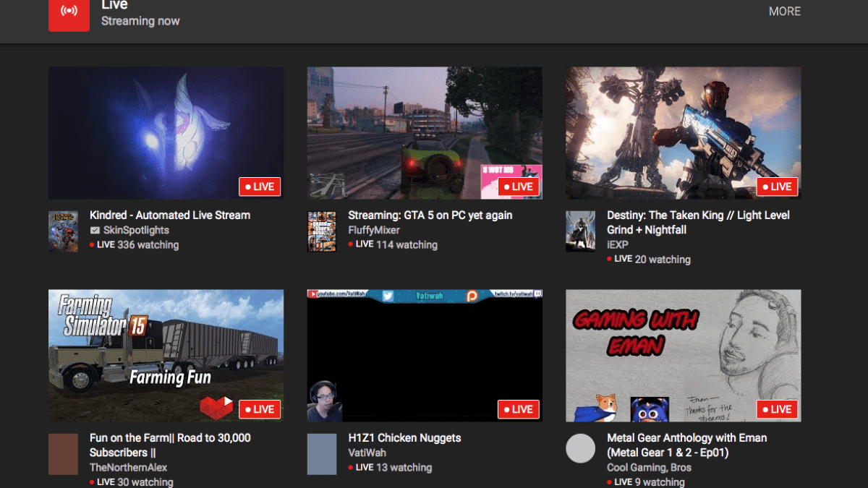Click TheNorthernAlex brown channel avatar
Screen dimensions: 868x488
(63, 454)
